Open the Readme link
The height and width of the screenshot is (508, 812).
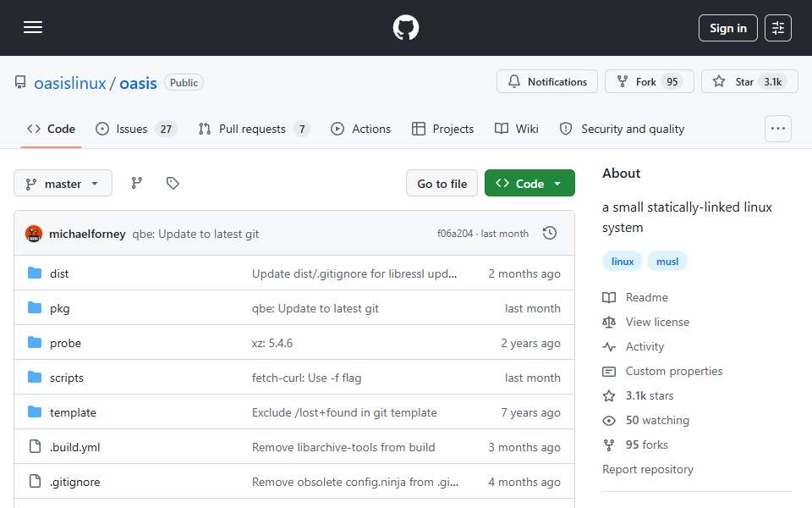635,297
